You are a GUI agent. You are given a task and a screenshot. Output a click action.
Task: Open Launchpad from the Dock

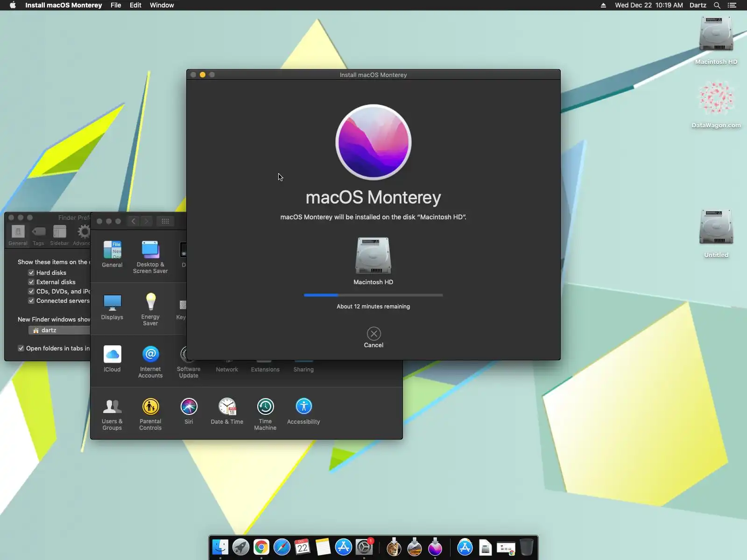pyautogui.click(x=241, y=547)
